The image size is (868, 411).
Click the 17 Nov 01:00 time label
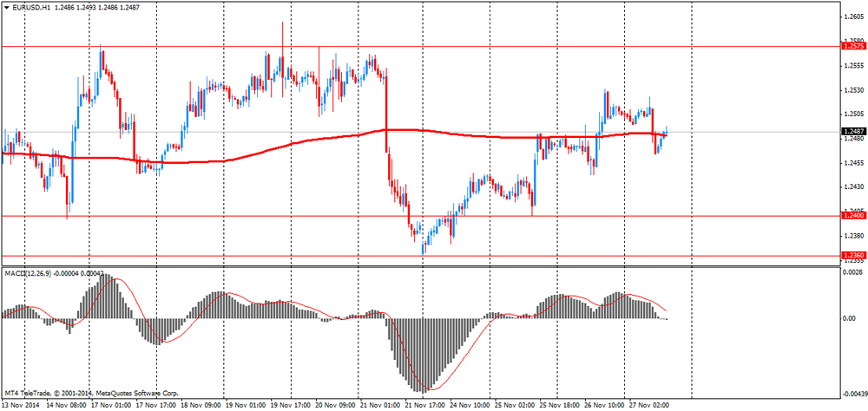(111, 404)
